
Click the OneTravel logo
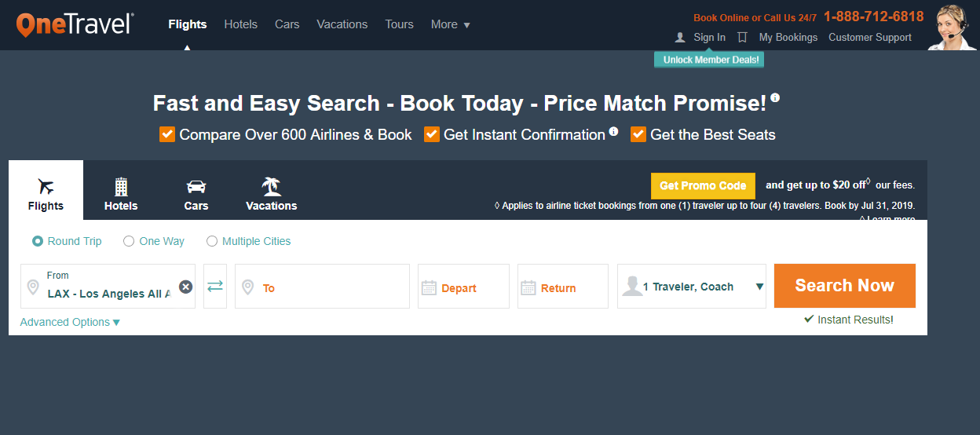(75, 24)
